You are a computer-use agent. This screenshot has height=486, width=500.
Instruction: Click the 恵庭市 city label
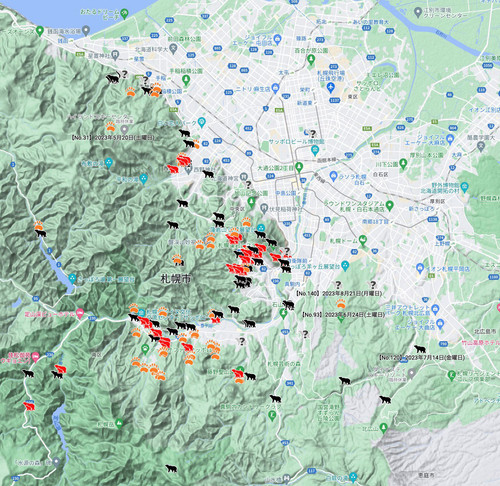pyautogui.click(x=427, y=474)
